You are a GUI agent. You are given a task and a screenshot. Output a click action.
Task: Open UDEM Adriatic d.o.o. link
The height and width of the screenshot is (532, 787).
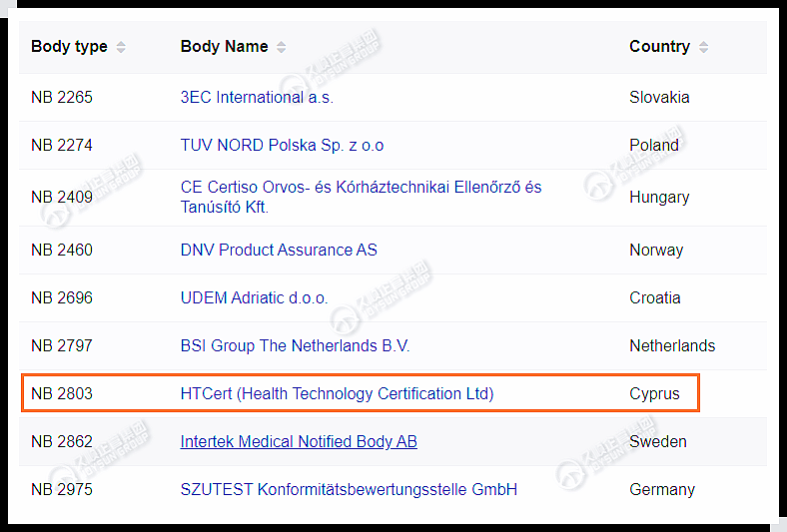[254, 297]
